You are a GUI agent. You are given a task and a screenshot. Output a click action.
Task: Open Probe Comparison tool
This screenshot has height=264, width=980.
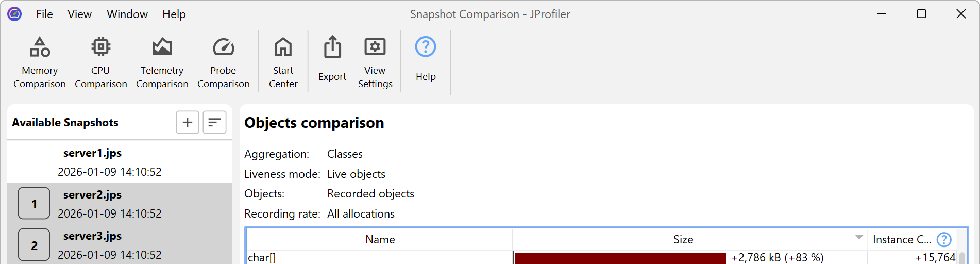[x=223, y=62]
